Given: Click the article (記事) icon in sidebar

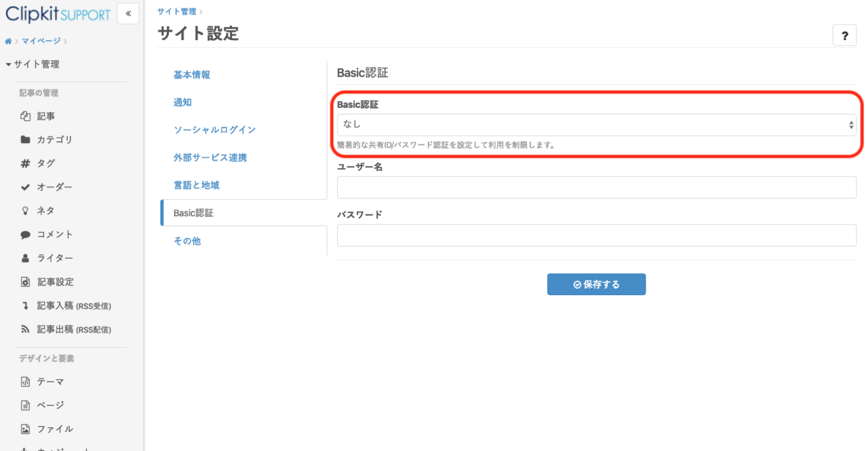Looking at the screenshot, I should coord(26,116).
